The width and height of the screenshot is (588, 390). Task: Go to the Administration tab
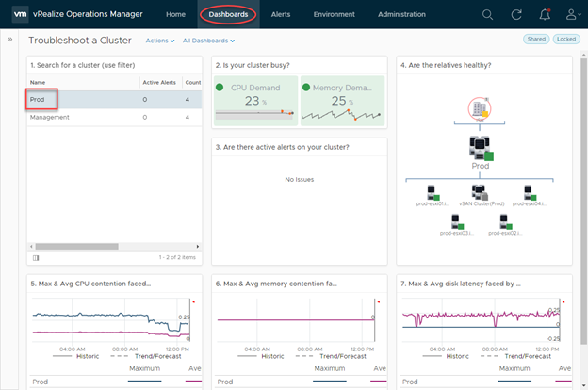tap(401, 14)
